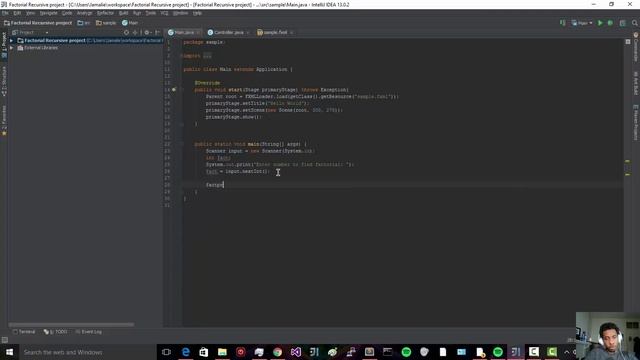This screenshot has width=640, height=360.
Task: Toggle the Ant Build side panel tab
Action: [x=636, y=83]
